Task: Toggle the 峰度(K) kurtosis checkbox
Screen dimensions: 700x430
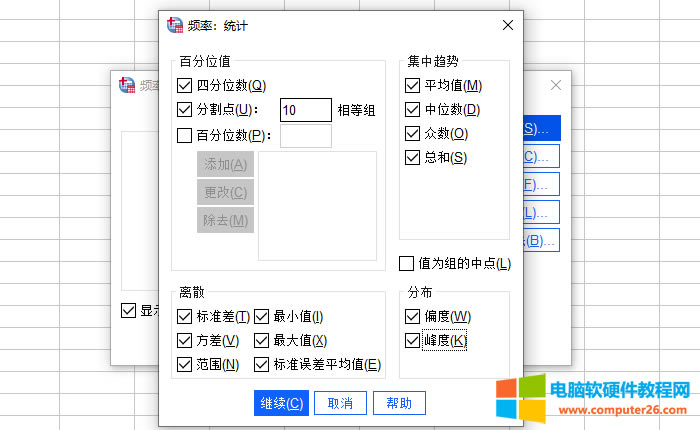Action: coord(412,341)
